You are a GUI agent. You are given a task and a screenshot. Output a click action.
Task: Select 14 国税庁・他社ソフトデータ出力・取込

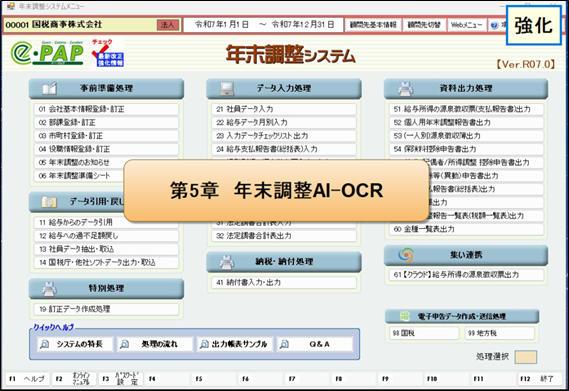click(x=106, y=262)
